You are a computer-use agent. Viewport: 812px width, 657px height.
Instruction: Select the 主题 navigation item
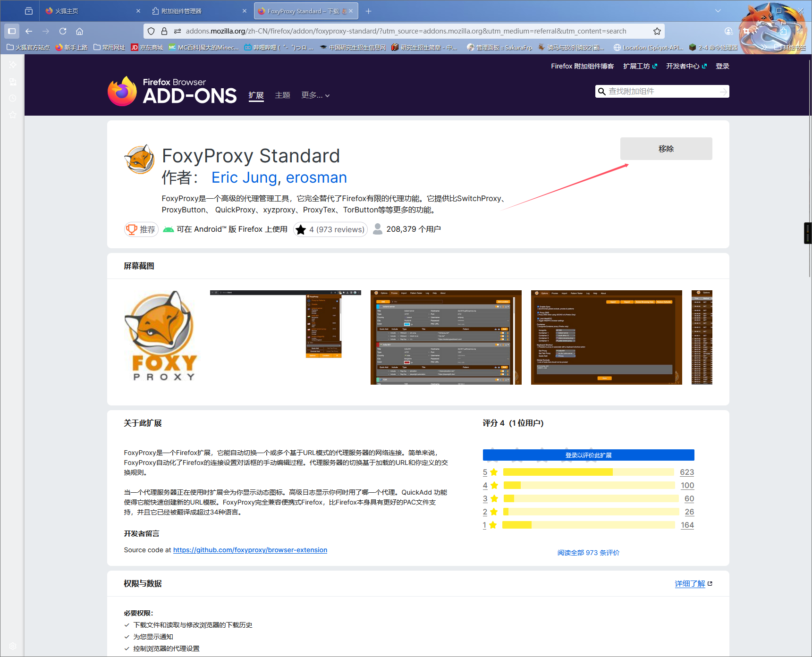pos(282,95)
